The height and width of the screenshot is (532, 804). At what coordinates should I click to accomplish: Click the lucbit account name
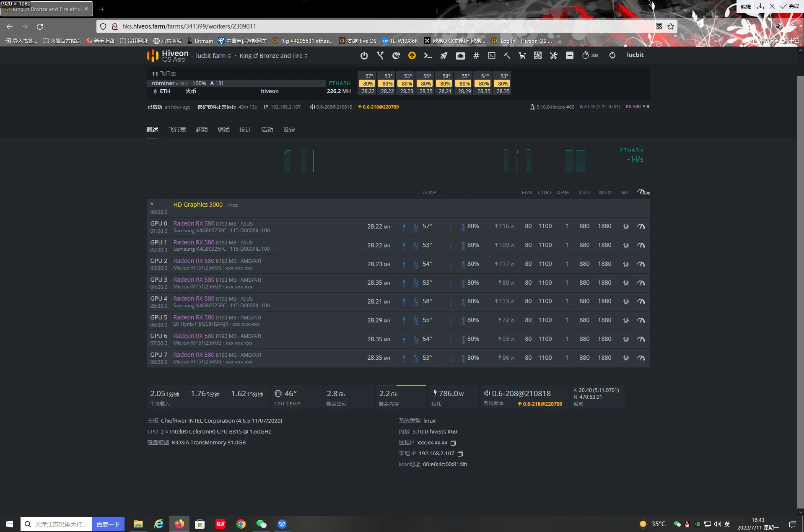[635, 55]
